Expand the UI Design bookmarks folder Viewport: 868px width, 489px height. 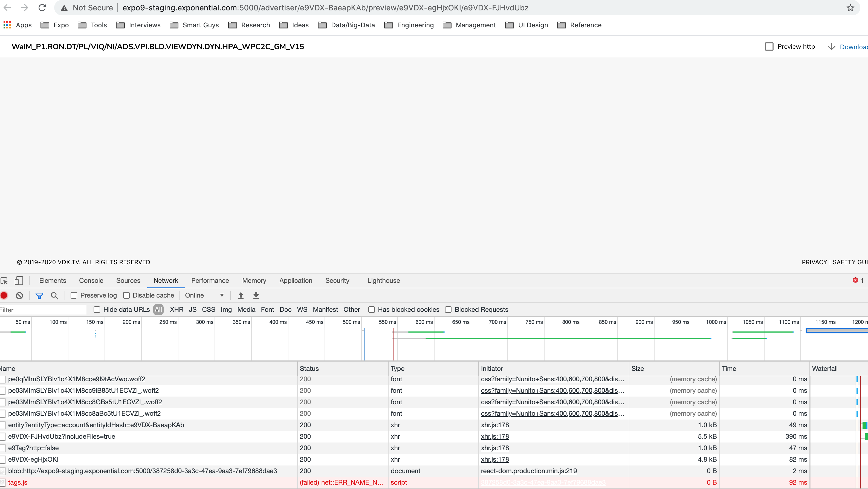[527, 25]
